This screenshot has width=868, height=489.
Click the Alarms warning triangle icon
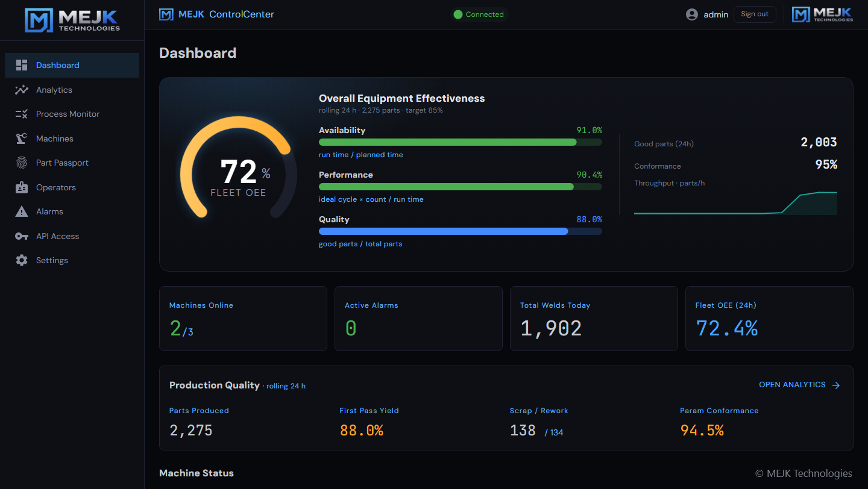(x=22, y=211)
